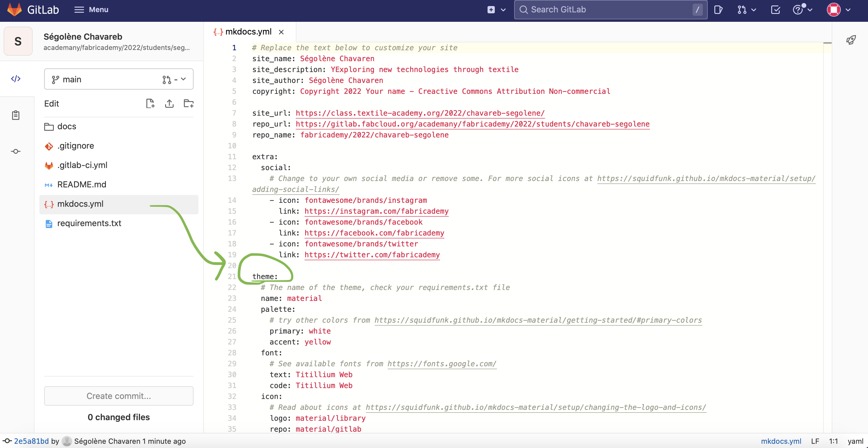Select the Edit code view icon
The height and width of the screenshot is (448, 868).
coord(16,79)
